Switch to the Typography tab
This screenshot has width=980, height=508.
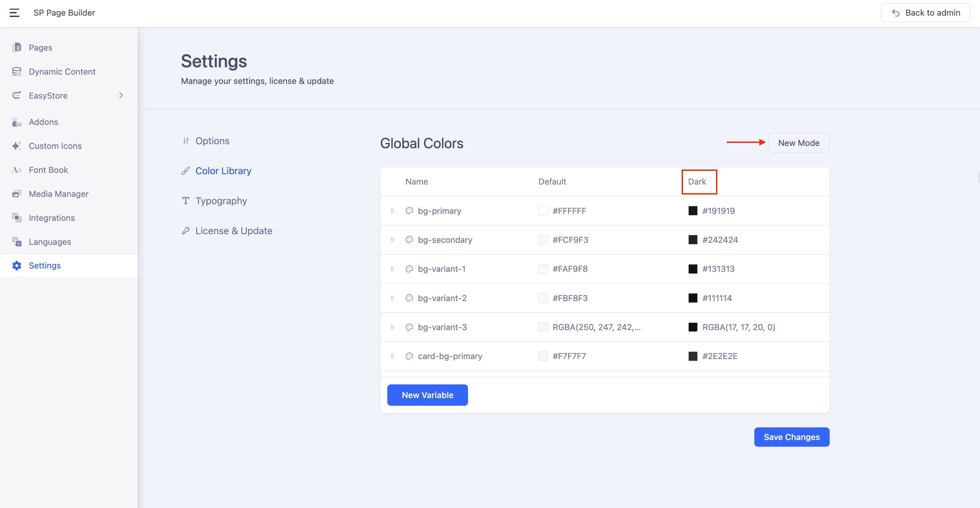coord(221,201)
